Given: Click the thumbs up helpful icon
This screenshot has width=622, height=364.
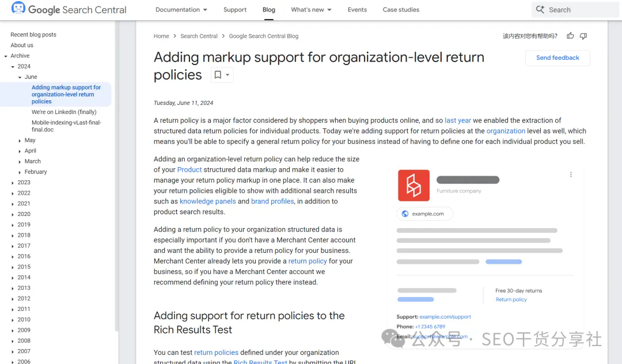Looking at the screenshot, I should pyautogui.click(x=570, y=36).
